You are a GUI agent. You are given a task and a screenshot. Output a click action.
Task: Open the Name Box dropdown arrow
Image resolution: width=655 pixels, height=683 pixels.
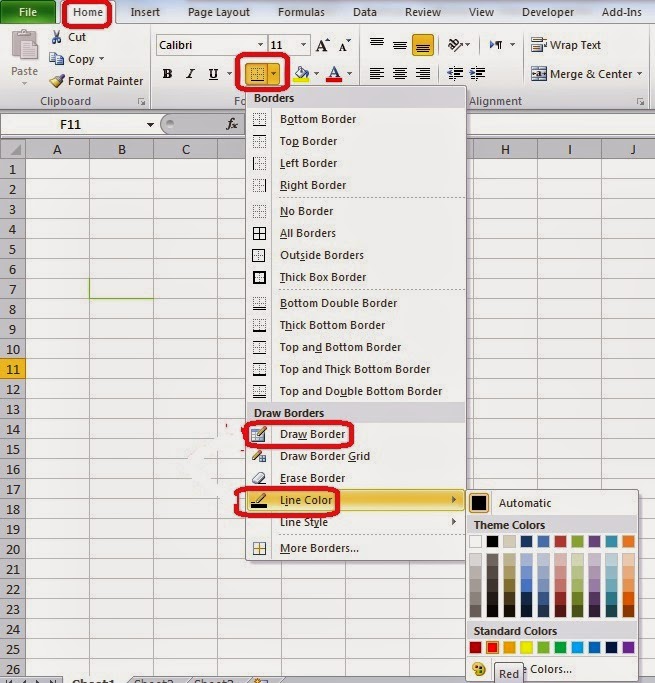[x=150, y=125]
